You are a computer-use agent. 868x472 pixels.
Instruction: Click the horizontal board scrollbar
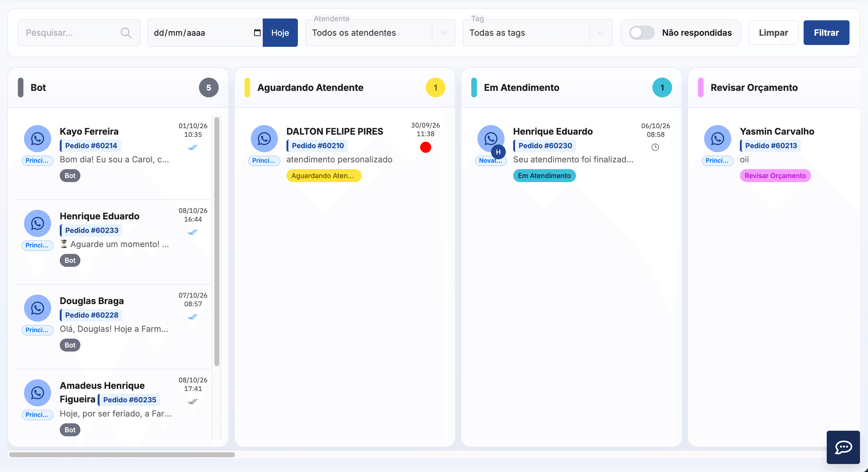pyautogui.click(x=122, y=455)
